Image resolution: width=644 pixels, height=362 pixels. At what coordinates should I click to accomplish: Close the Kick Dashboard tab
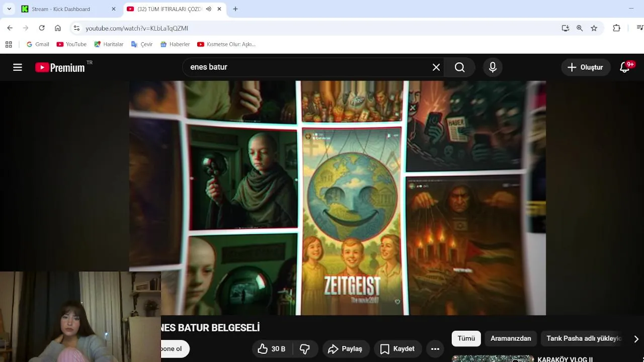114,9
